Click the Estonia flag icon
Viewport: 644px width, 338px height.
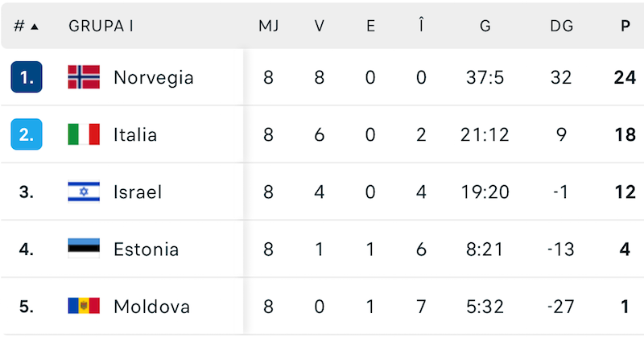pos(84,249)
